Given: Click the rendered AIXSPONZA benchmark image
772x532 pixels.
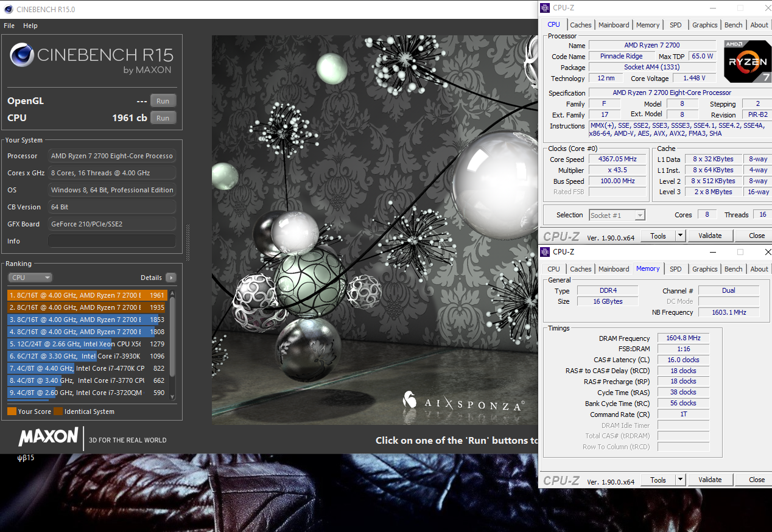Looking at the screenshot, I should (x=375, y=230).
